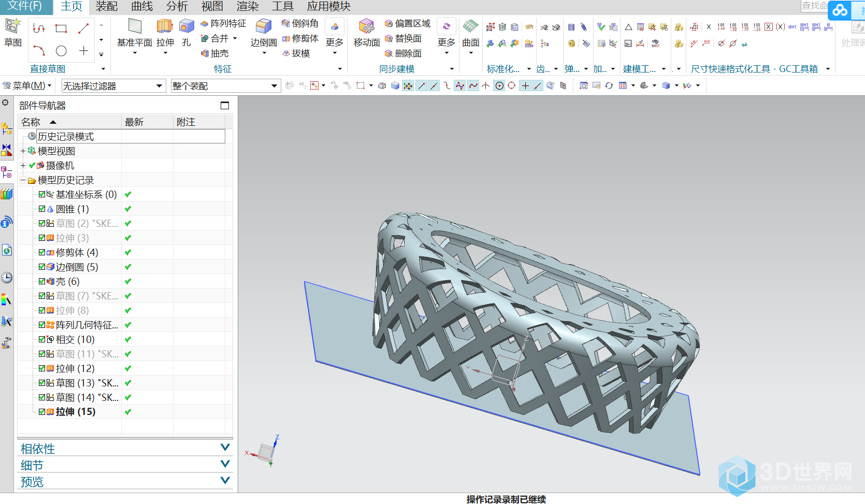Image resolution: width=865 pixels, height=504 pixels.
Task: Click the Pattern Feature (阵列特征) tool
Action: coord(223,23)
